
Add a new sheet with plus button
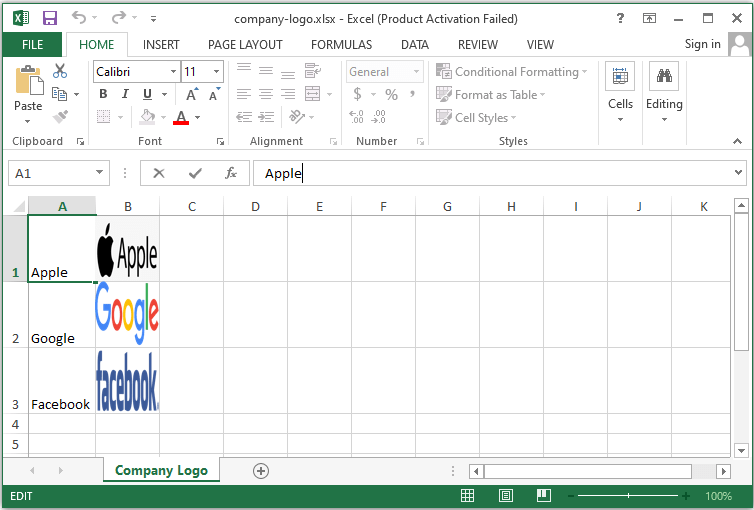pyautogui.click(x=261, y=471)
